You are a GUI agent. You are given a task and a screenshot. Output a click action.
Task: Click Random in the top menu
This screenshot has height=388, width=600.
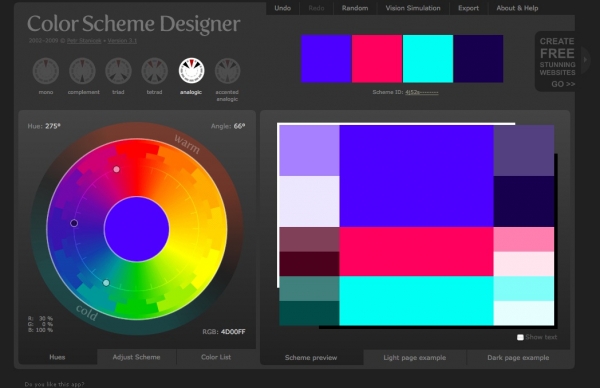coord(355,8)
